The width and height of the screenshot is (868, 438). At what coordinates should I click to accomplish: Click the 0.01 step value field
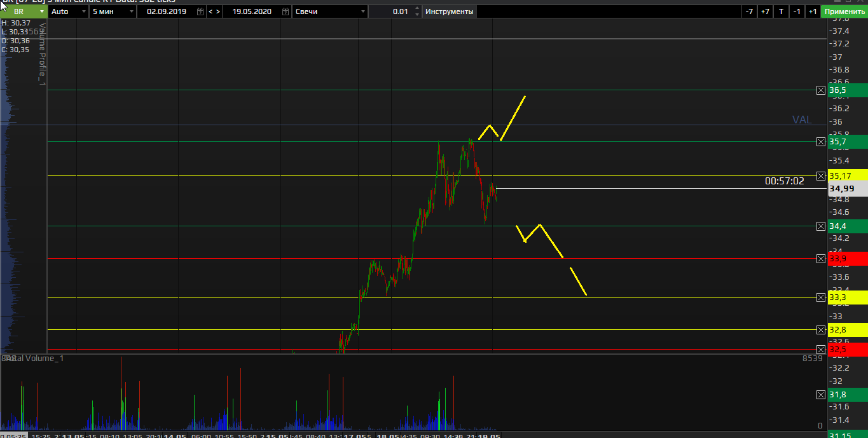tap(390, 11)
